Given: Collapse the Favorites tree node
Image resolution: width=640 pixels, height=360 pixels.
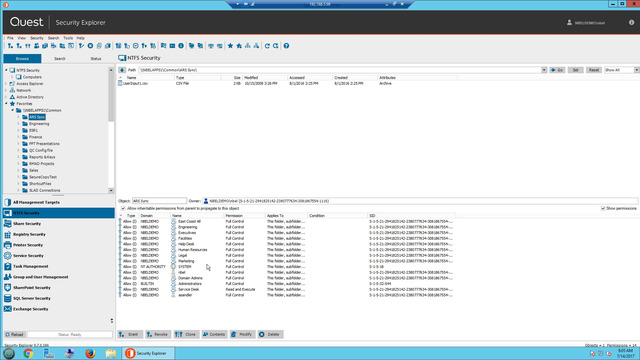Looking at the screenshot, I should coord(6,104).
